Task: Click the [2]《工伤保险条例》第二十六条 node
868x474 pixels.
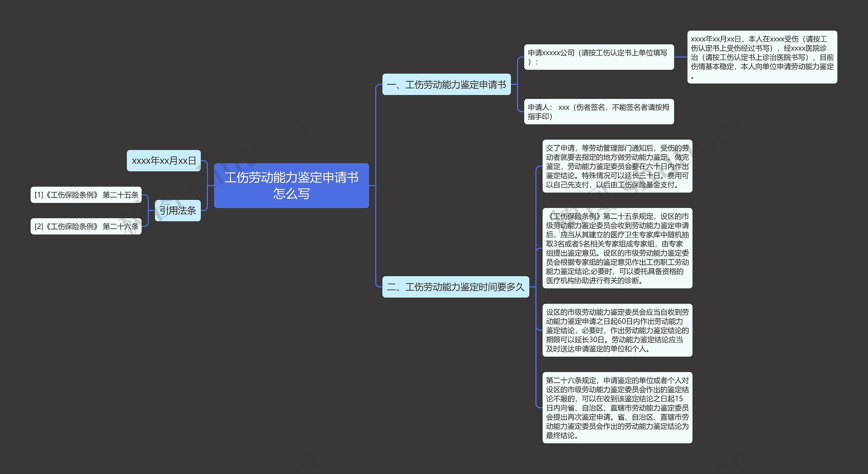Action: coord(86,226)
